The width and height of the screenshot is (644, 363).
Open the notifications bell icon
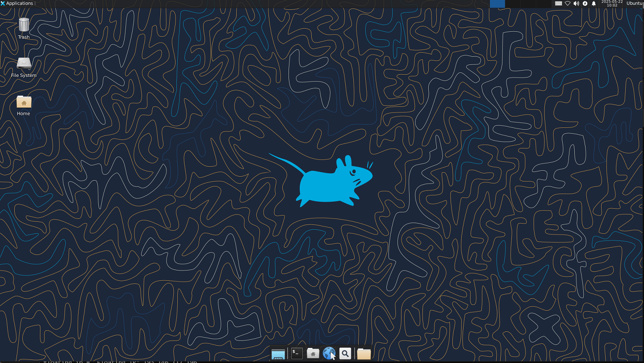point(594,4)
